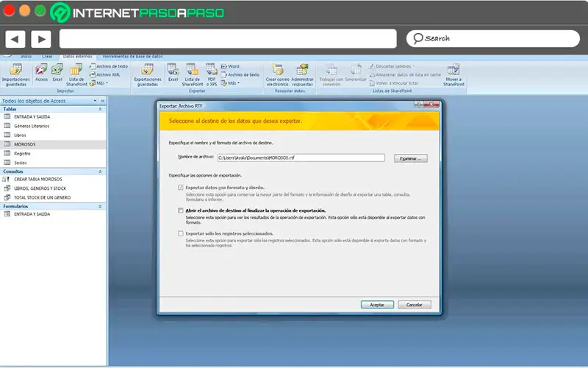Click the Cancelar button
The image size is (588, 368).
pos(415,305)
